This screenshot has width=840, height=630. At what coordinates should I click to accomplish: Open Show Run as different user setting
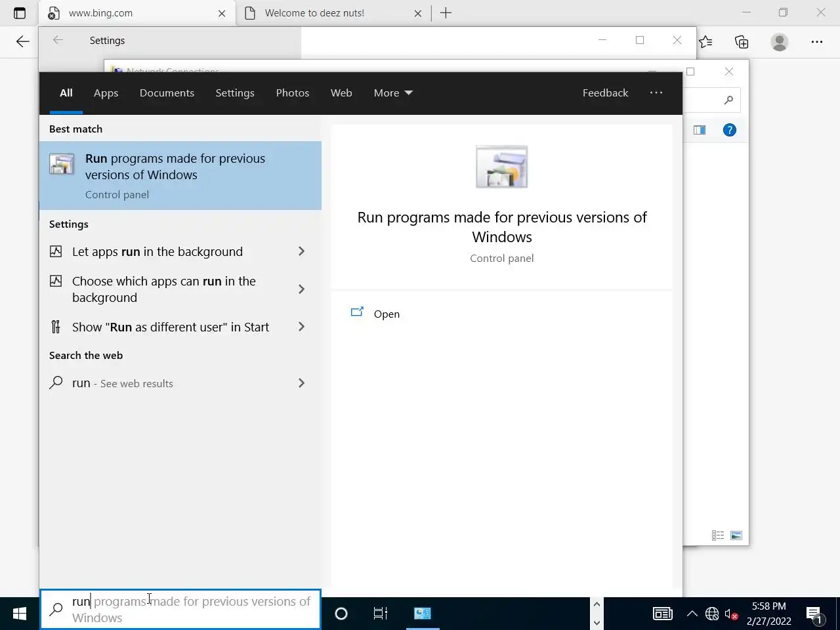coord(171,327)
